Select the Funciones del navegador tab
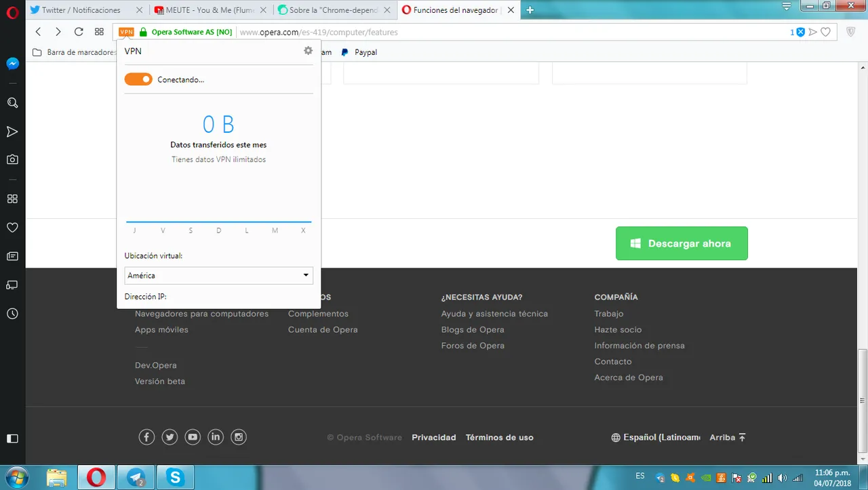The width and height of the screenshot is (868, 490). coord(451,10)
